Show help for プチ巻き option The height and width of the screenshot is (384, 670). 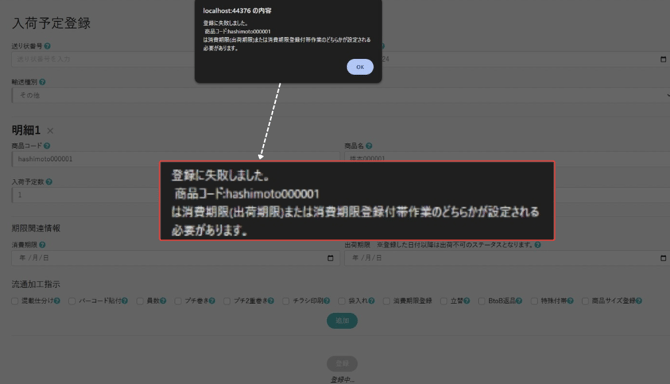pyautogui.click(x=212, y=301)
